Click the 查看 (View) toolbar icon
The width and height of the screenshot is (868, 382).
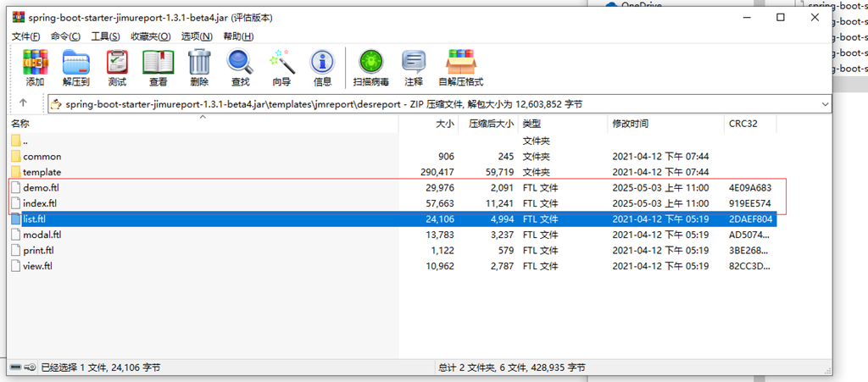pyautogui.click(x=158, y=62)
